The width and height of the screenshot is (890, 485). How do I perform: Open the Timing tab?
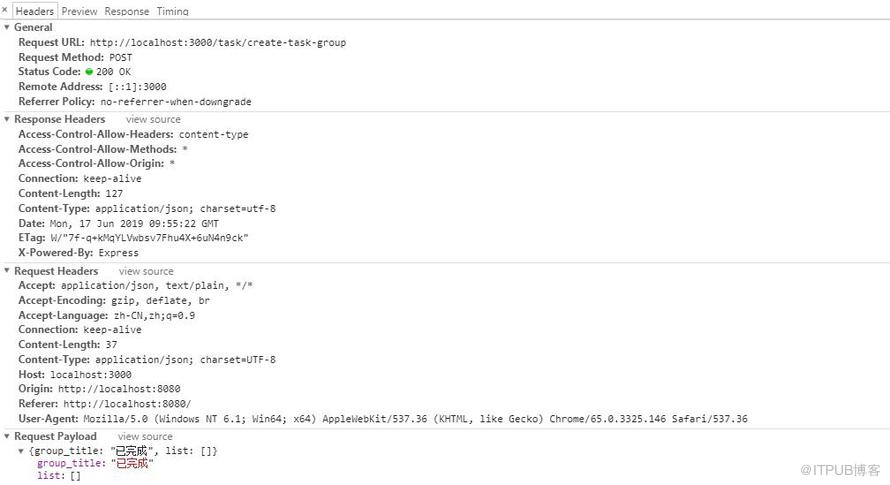tap(173, 11)
